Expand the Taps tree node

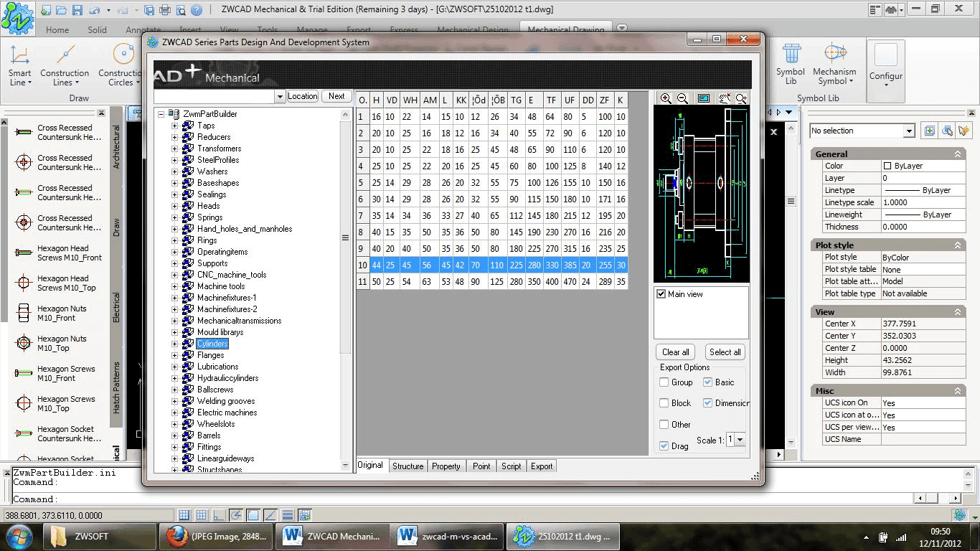[174, 126]
